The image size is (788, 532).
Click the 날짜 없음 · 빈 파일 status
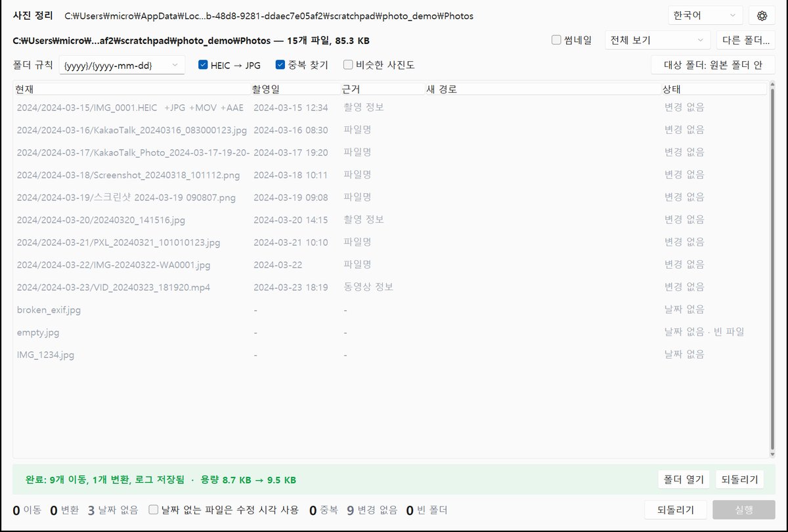705,332
